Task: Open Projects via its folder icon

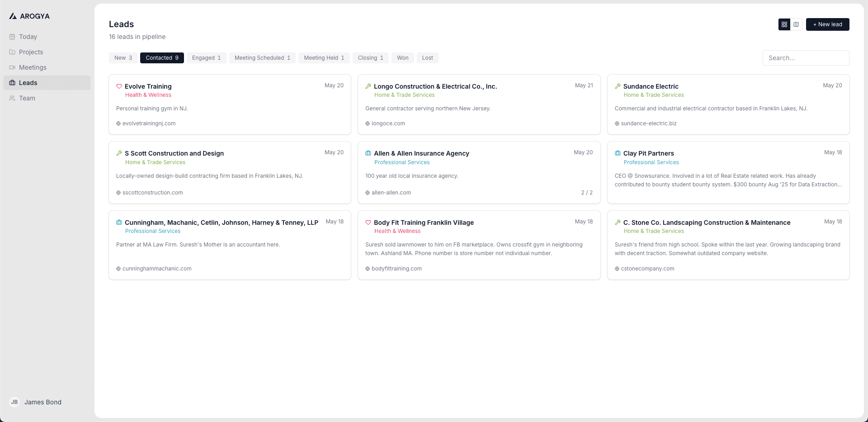Action: (x=12, y=52)
